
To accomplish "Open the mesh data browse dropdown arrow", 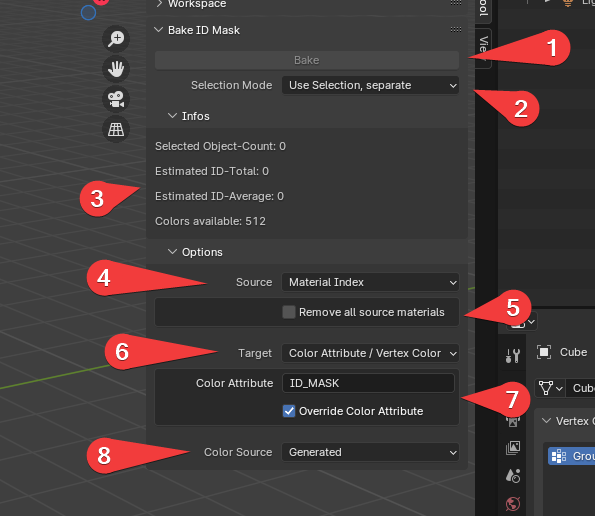I will coord(559,389).
